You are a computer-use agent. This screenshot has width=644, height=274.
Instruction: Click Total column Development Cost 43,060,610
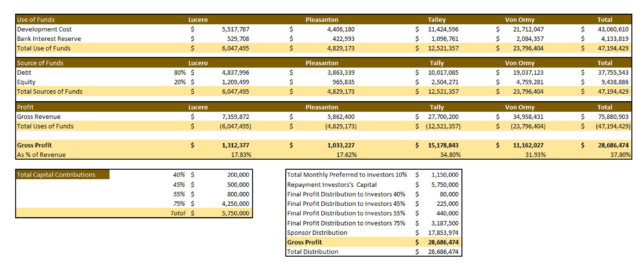613,29
